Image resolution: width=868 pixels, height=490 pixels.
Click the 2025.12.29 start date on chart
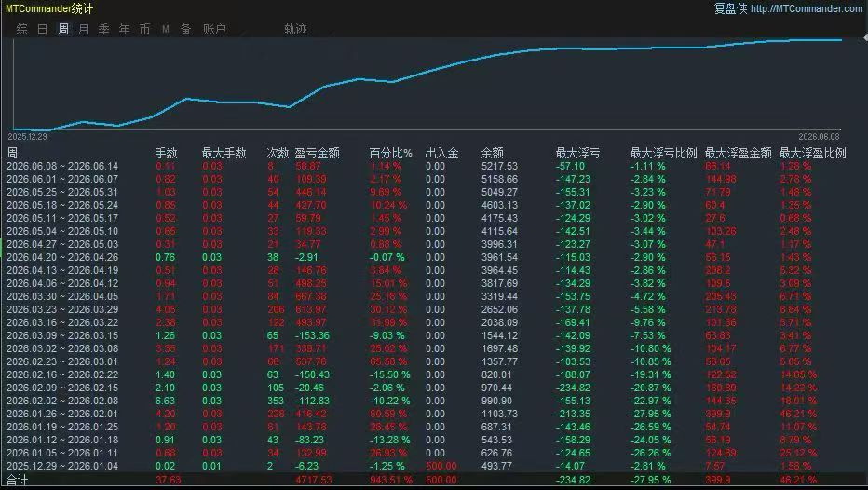pyautogui.click(x=28, y=137)
